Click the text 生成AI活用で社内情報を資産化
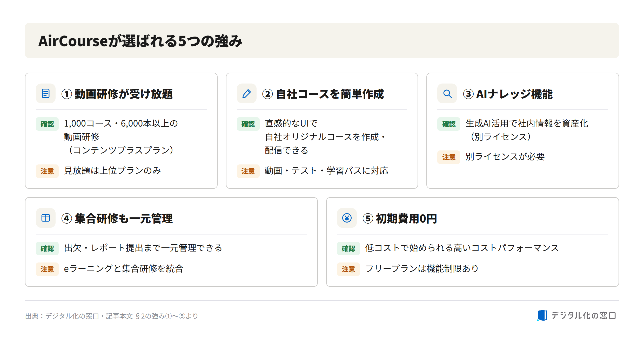 (527, 123)
